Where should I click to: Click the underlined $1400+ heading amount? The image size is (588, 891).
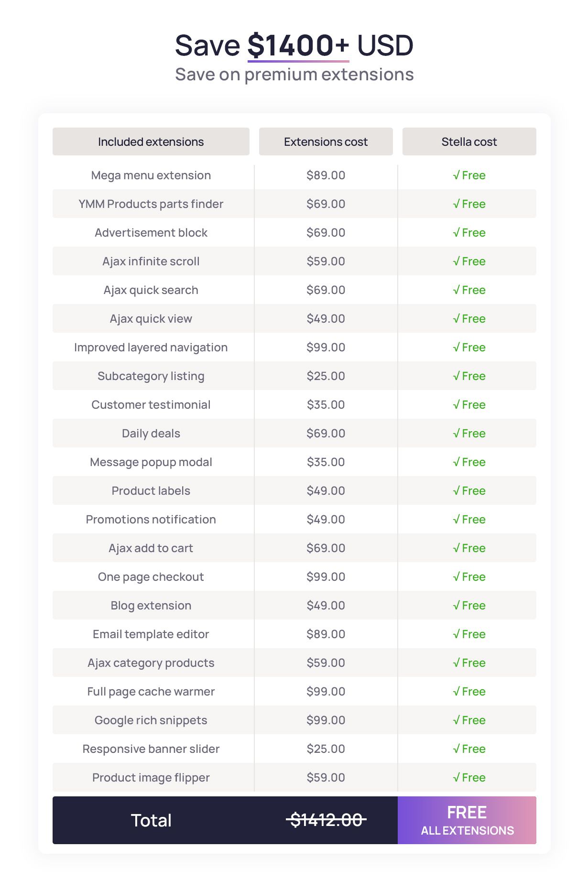[298, 46]
